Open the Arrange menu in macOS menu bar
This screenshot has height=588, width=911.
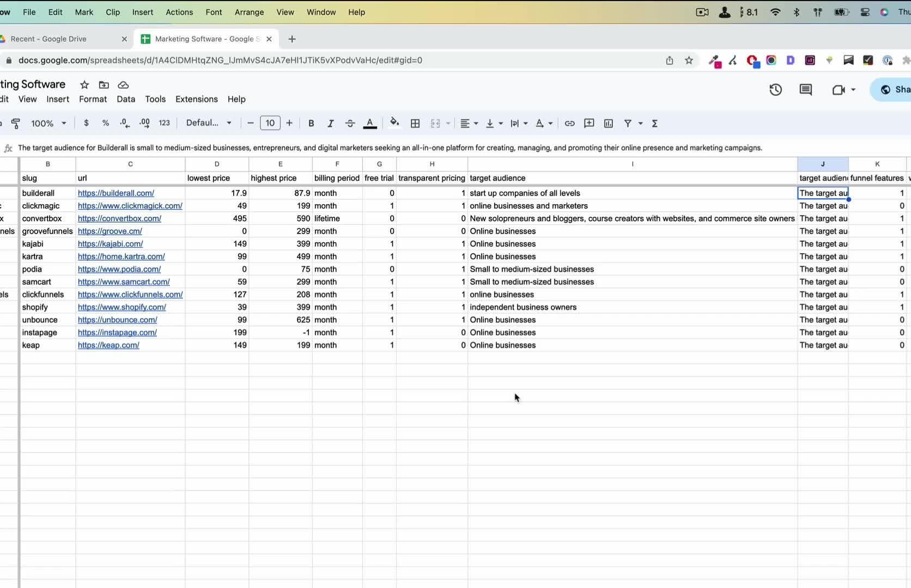[x=249, y=12]
